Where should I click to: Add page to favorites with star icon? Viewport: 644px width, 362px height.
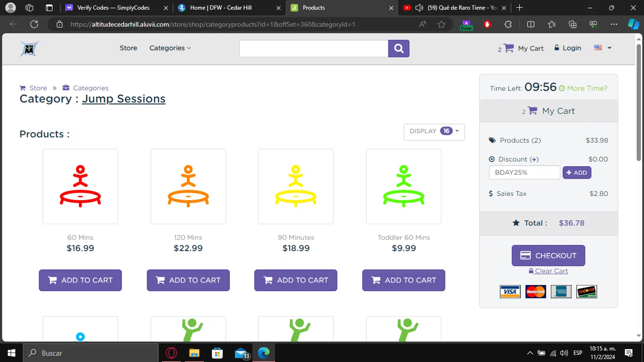[441, 24]
